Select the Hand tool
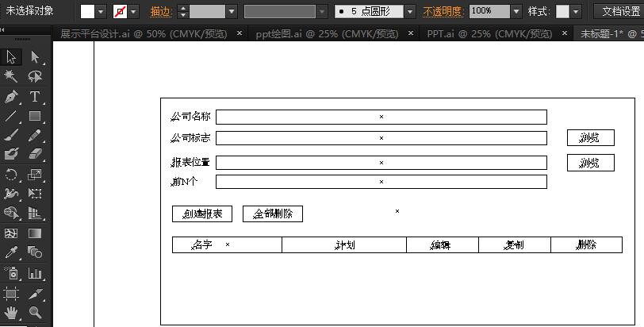The image size is (644, 327). [11, 313]
